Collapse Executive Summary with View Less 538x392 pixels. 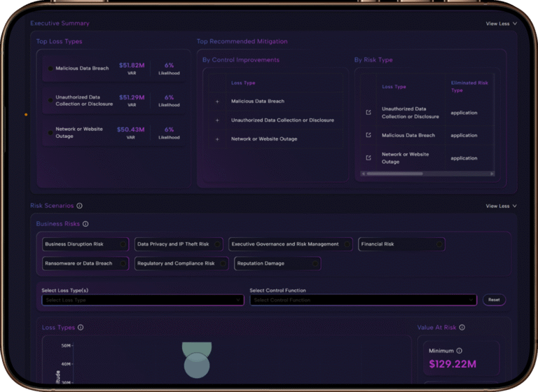[501, 24]
